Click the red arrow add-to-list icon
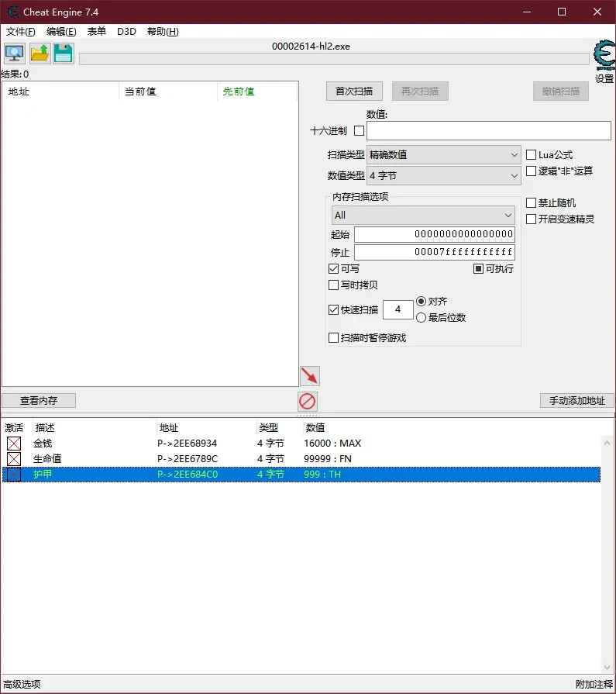Viewport: 616px width, 694px height. 309,376
